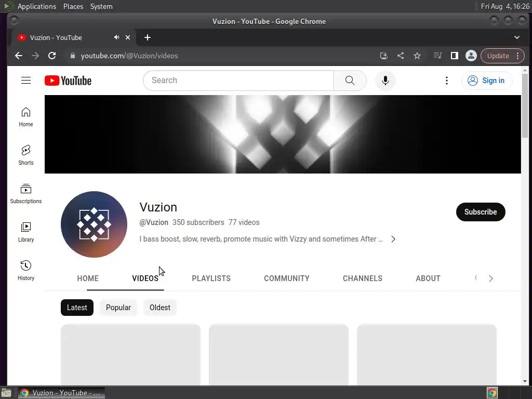Open the YouTube guide hamburger menu
Image resolution: width=532 pixels, height=399 pixels.
(x=26, y=81)
